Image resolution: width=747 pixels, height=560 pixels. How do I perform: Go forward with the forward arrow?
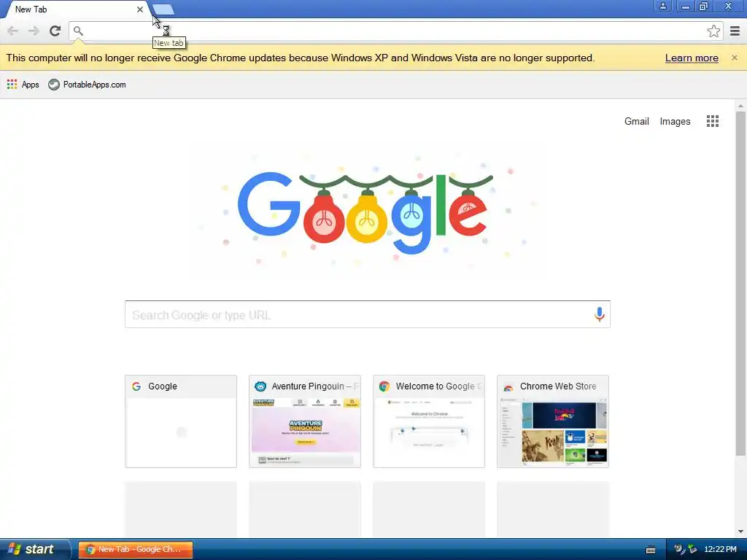coord(34,31)
